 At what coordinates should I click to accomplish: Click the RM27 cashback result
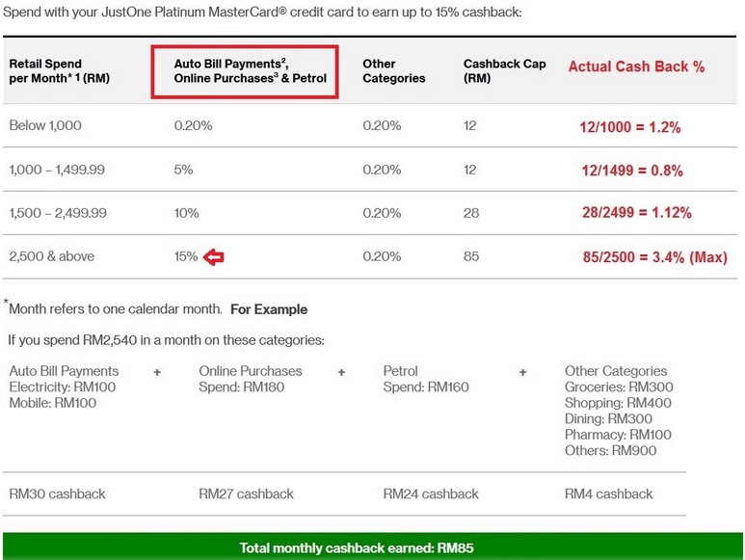click(246, 493)
